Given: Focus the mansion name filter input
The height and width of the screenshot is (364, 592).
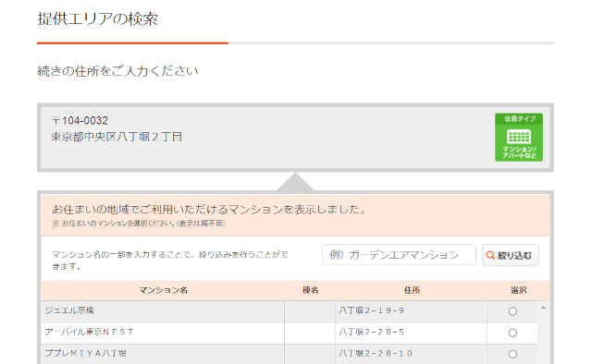Looking at the screenshot, I should (399, 255).
